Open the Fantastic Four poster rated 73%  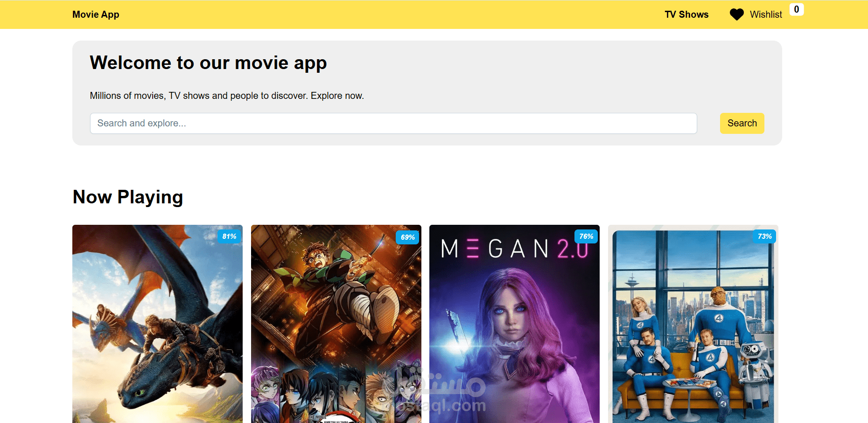coord(693,324)
